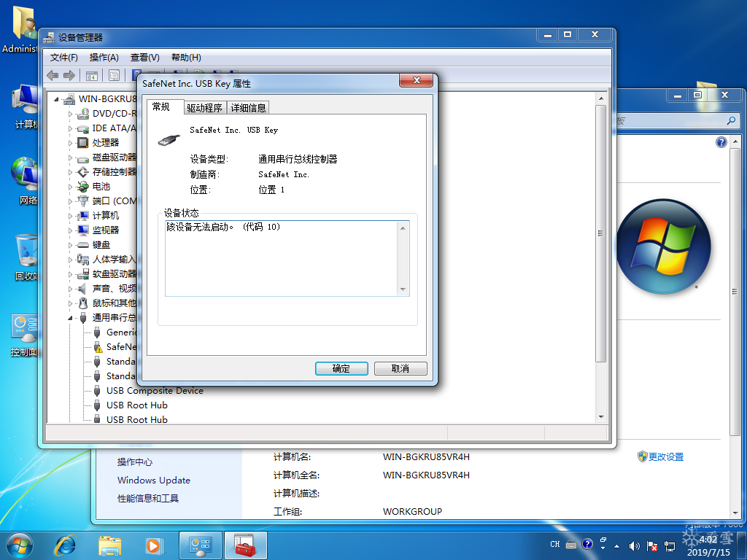
Task: Select the 人体学输入 device icon
Action: (x=83, y=260)
